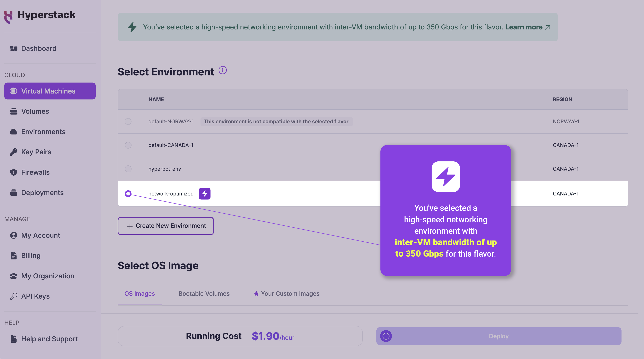This screenshot has width=644, height=359.
Task: Click the Billing sidebar icon
Action: 13,255
